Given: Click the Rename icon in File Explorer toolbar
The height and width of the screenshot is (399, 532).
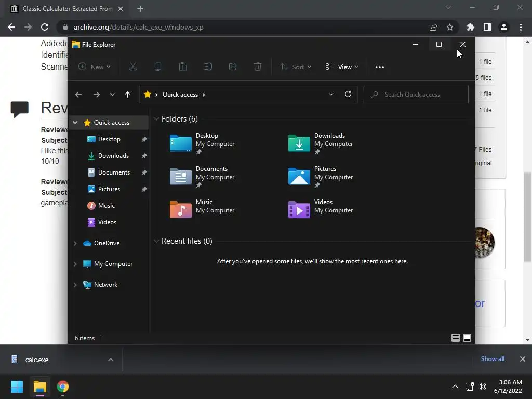Looking at the screenshot, I should click(208, 67).
